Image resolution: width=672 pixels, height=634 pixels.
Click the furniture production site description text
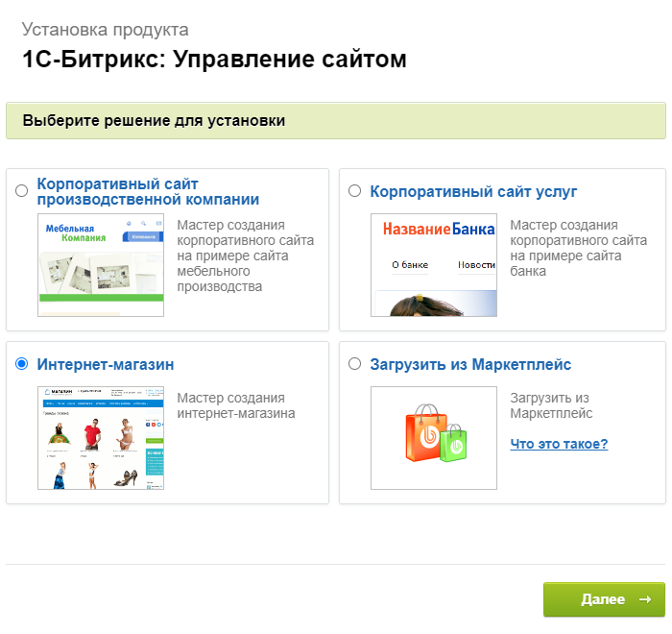(246, 256)
